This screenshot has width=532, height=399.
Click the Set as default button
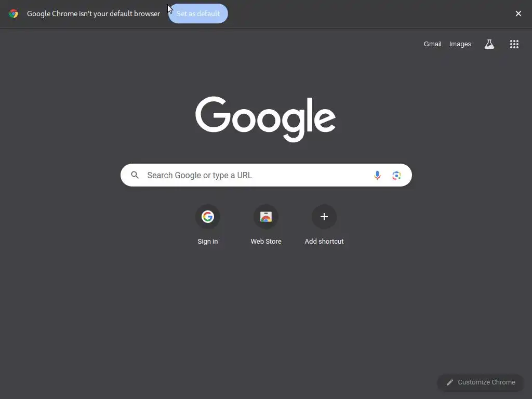pyautogui.click(x=198, y=14)
